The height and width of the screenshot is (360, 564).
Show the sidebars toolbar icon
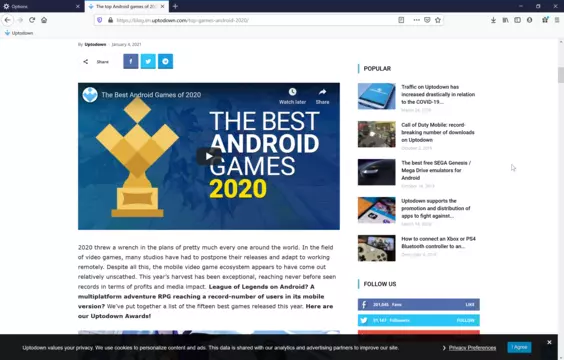517,20
